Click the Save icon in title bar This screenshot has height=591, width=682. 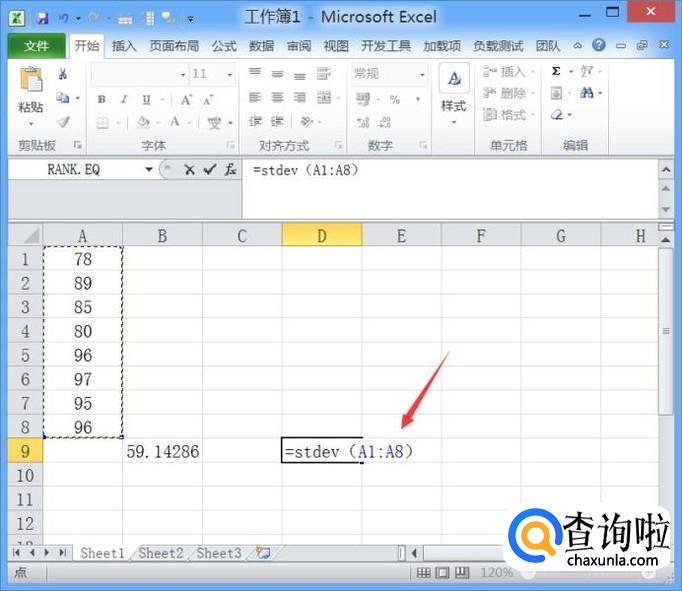pyautogui.click(x=43, y=18)
